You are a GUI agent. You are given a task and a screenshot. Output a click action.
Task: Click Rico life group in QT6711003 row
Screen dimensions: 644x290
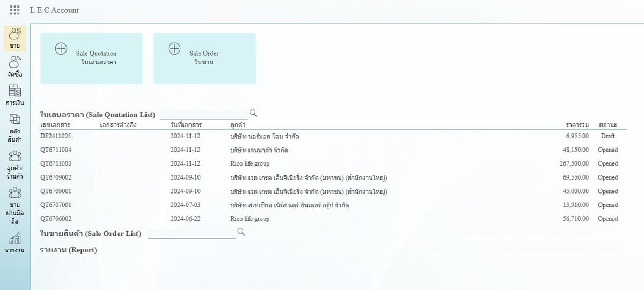[x=250, y=163]
